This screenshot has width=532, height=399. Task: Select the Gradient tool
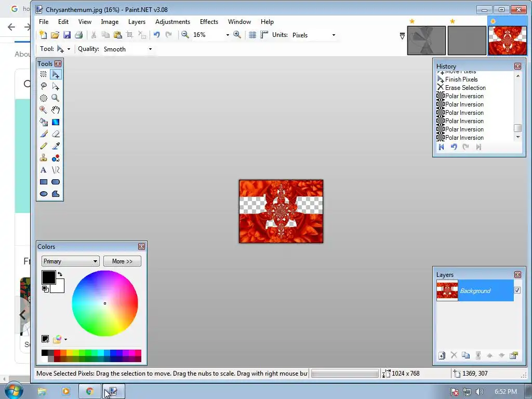click(x=56, y=122)
